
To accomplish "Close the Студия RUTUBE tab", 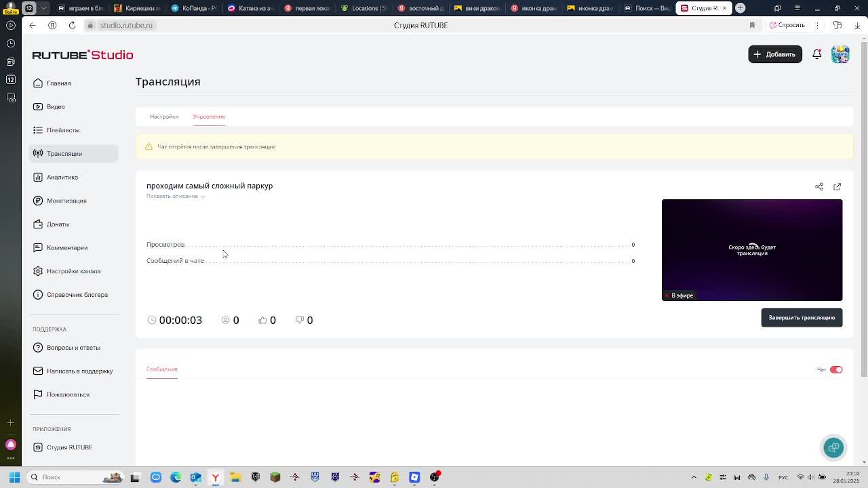I will [x=724, y=8].
